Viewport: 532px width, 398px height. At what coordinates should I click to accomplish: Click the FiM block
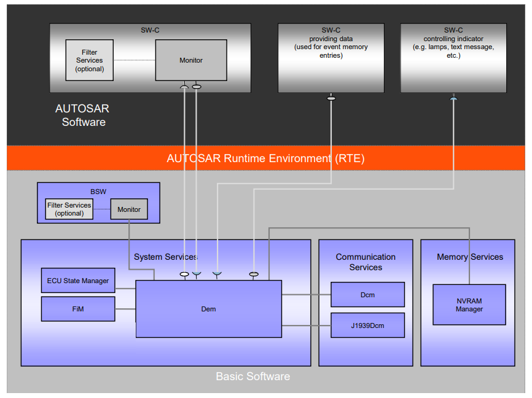coord(77,308)
